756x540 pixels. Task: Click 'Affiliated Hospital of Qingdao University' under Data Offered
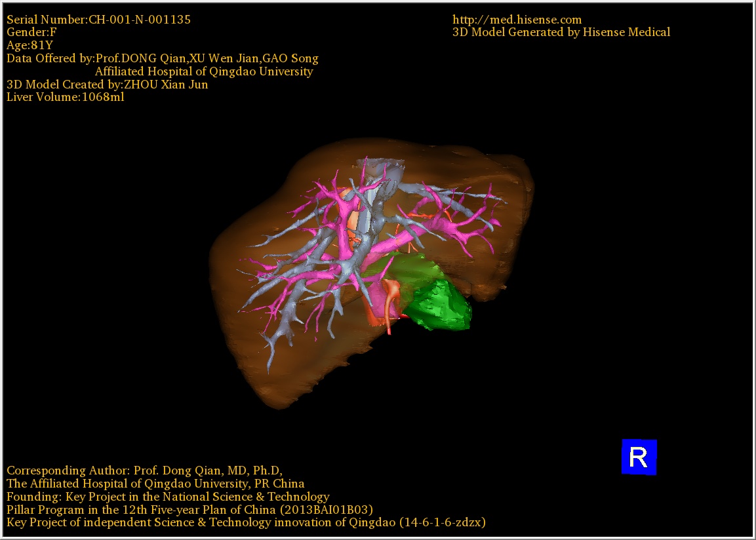pos(204,71)
